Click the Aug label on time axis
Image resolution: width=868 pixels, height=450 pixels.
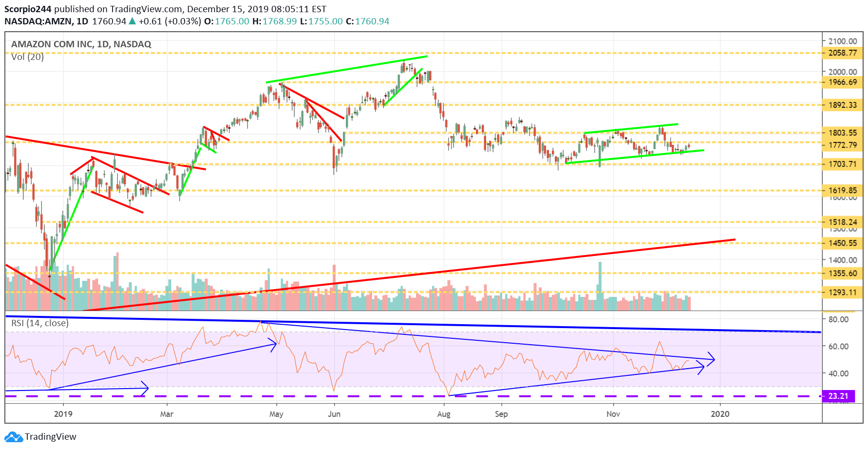[x=444, y=414]
